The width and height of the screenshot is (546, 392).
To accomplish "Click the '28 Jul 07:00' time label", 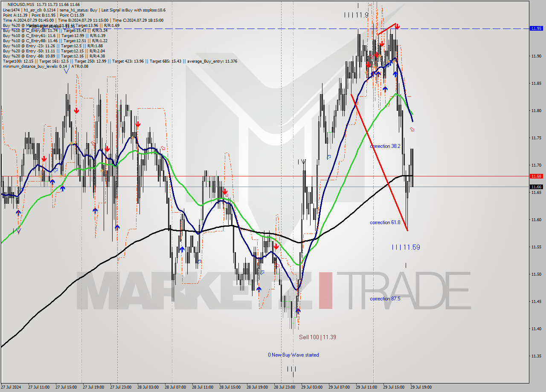I will [176, 387].
